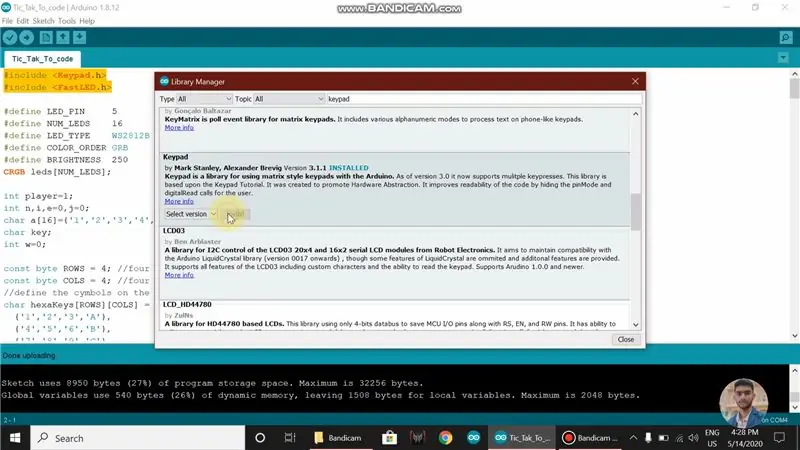Click the library list scrollbar thumb
The image size is (800, 450).
(x=635, y=211)
